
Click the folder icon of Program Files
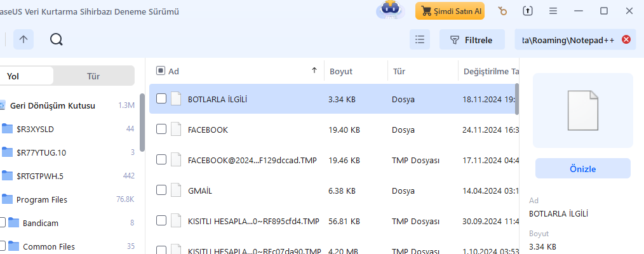point(6,199)
